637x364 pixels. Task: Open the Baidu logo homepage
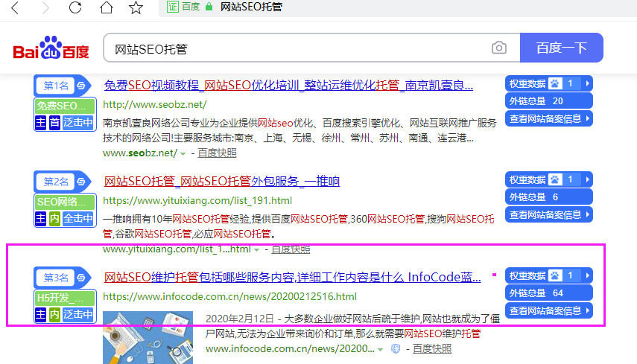pos(51,48)
